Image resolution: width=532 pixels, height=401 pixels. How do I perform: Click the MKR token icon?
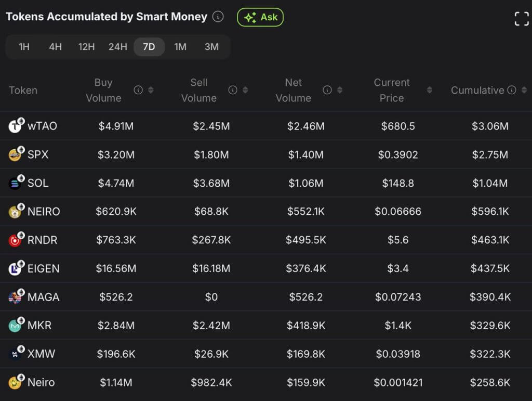click(x=16, y=325)
